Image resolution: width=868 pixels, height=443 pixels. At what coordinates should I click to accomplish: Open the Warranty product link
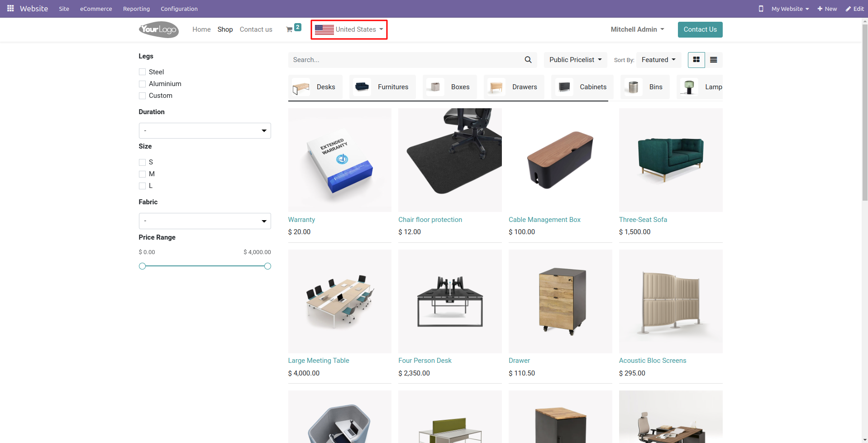(x=301, y=220)
